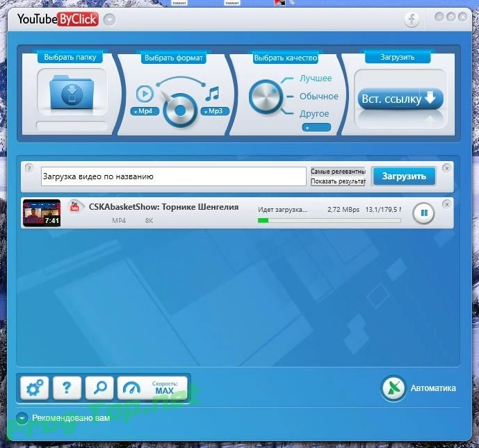Open the Facebook icon in title bar
The height and width of the screenshot is (448, 479).
click(412, 19)
